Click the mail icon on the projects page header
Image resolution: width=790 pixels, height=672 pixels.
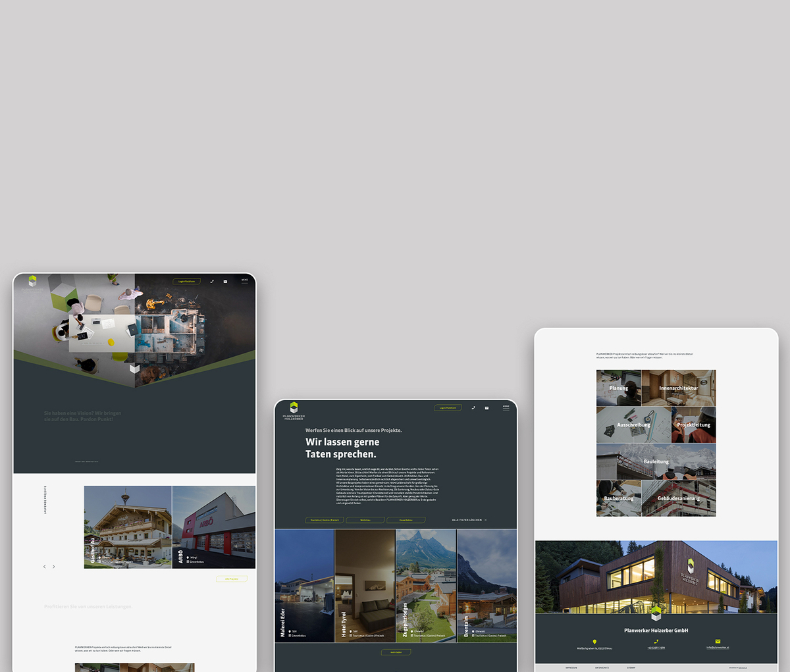tap(487, 408)
